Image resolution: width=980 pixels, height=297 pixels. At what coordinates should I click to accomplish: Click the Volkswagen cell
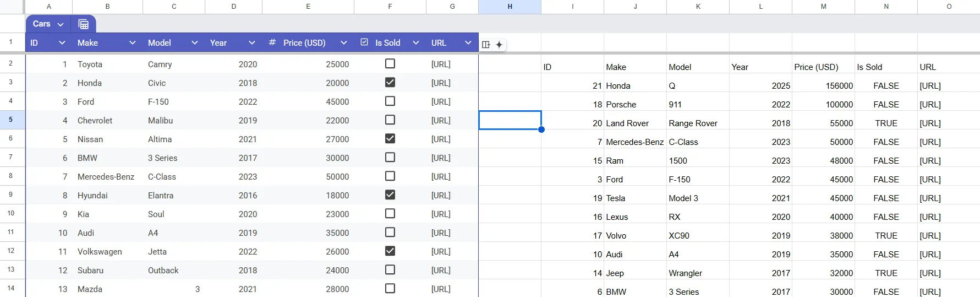[x=107, y=252]
